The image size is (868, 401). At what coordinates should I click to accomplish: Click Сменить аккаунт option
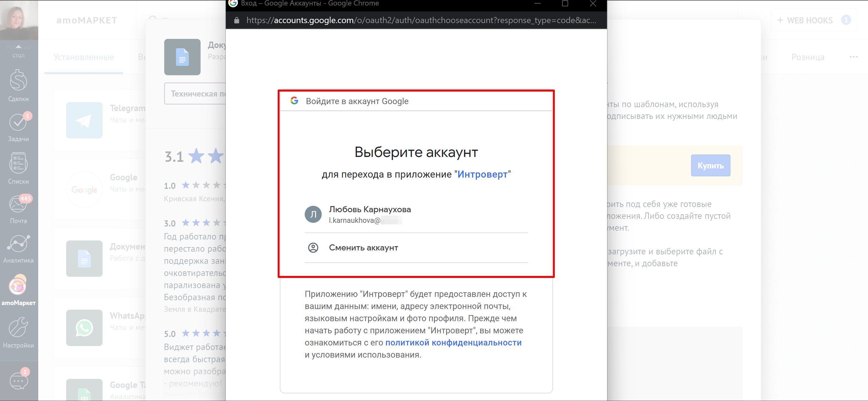(416, 248)
